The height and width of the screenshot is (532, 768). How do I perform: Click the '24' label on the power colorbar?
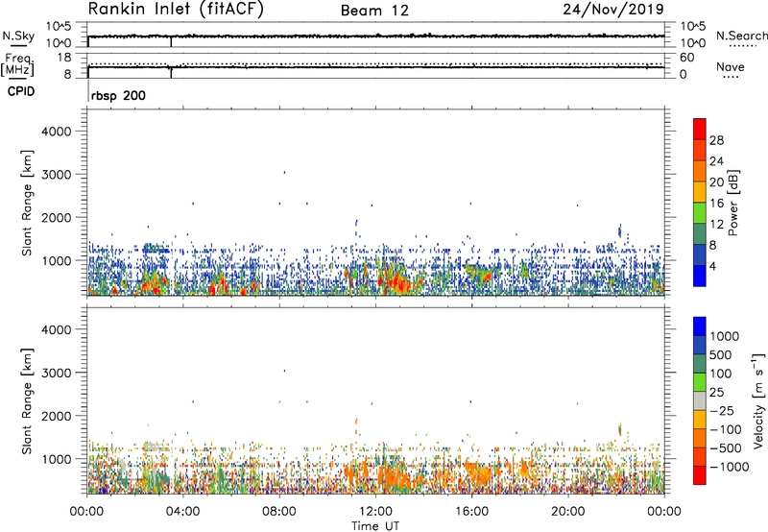(x=716, y=161)
